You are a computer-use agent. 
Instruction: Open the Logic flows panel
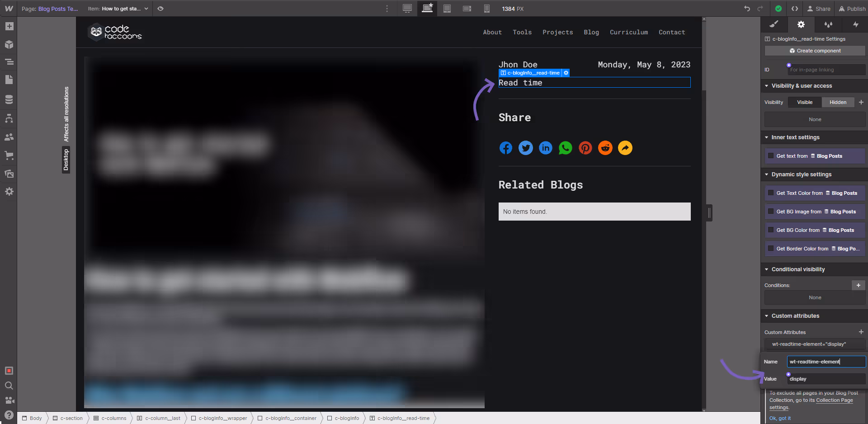[x=9, y=118]
